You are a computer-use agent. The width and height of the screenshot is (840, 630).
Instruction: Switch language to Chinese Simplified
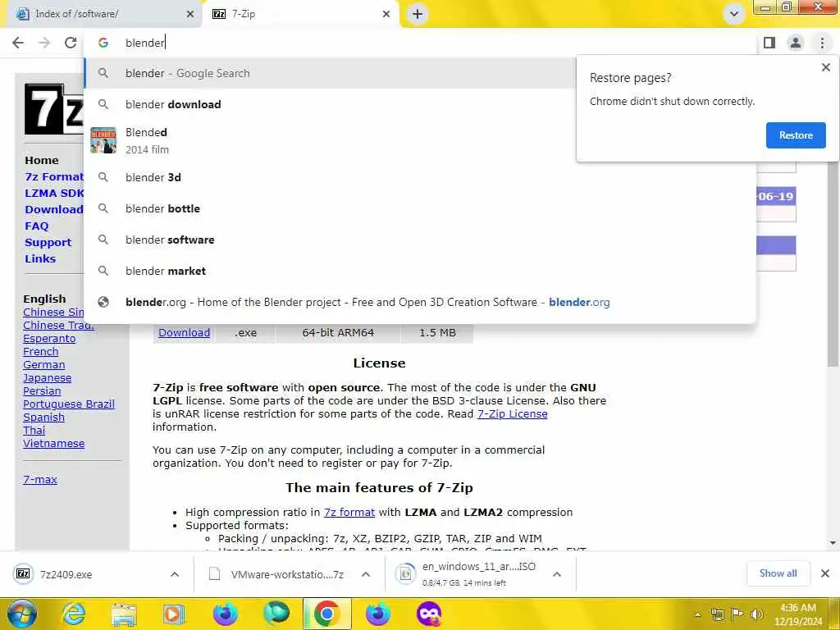(x=53, y=312)
